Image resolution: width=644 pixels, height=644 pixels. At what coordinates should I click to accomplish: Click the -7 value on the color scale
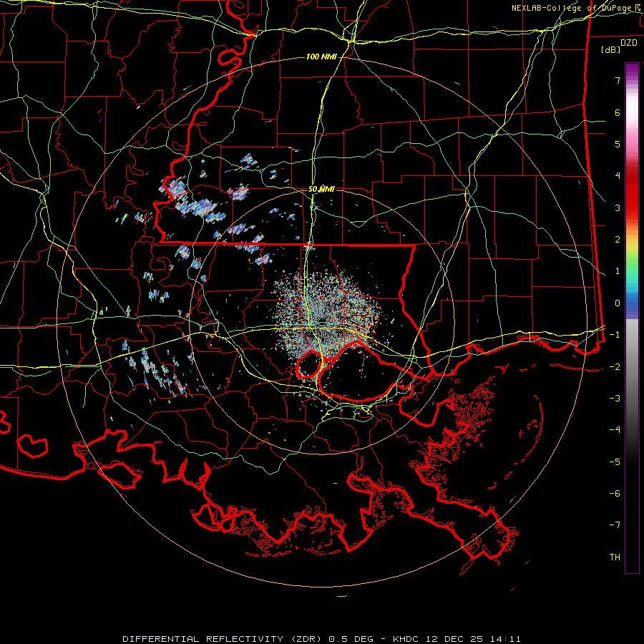615,525
